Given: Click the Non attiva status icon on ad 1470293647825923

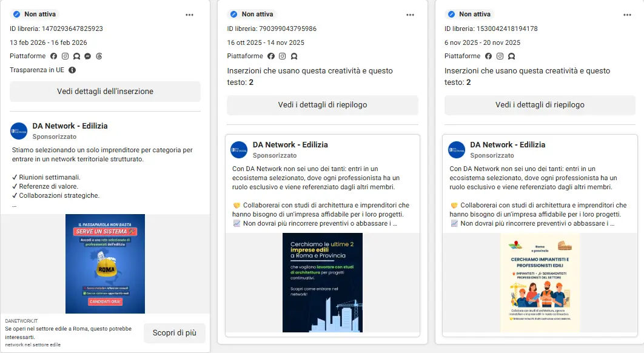Looking at the screenshot, I should click(17, 15).
